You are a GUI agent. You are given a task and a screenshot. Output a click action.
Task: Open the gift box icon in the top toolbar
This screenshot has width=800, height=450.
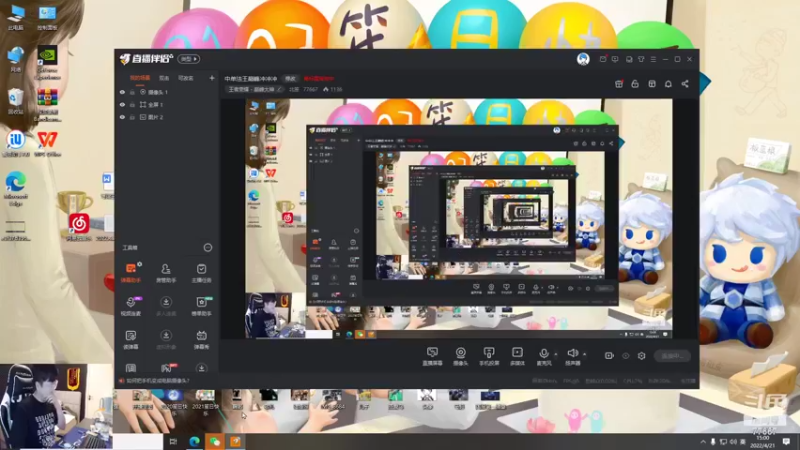[x=619, y=84]
